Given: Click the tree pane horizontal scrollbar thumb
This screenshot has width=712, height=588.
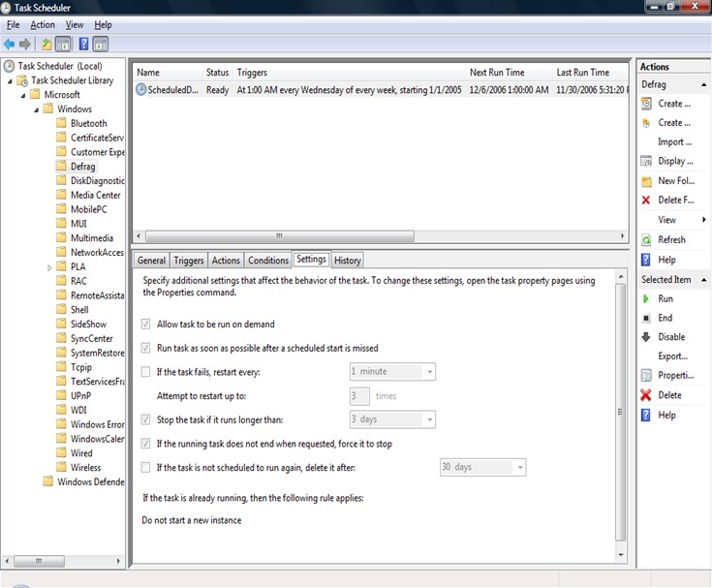Looking at the screenshot, I should [39, 561].
